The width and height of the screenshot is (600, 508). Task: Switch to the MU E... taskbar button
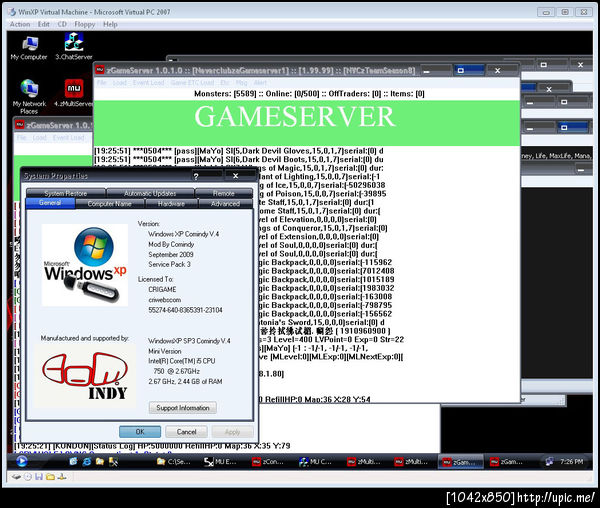tap(221, 462)
